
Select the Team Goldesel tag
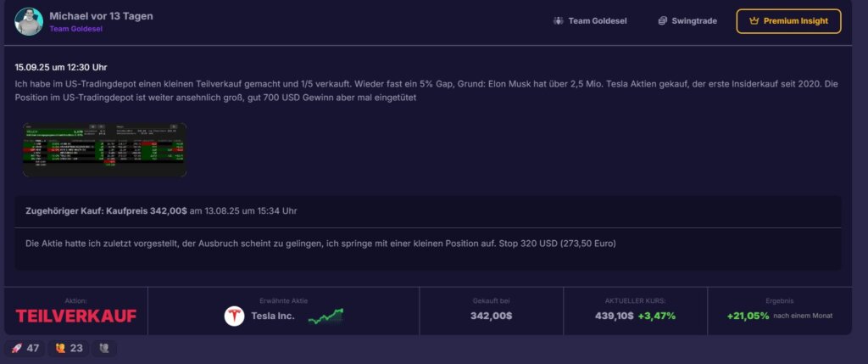tap(590, 21)
